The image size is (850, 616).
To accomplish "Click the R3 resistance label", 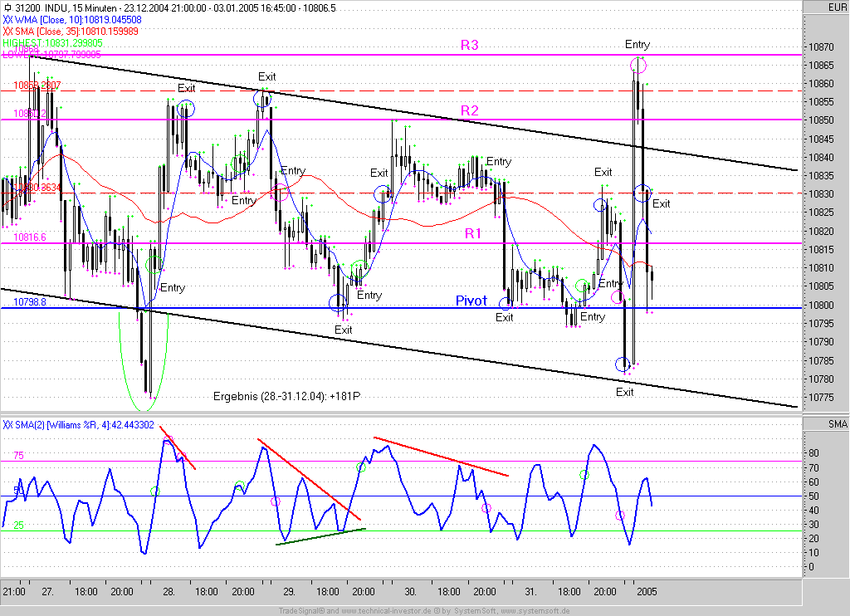I will (x=470, y=45).
